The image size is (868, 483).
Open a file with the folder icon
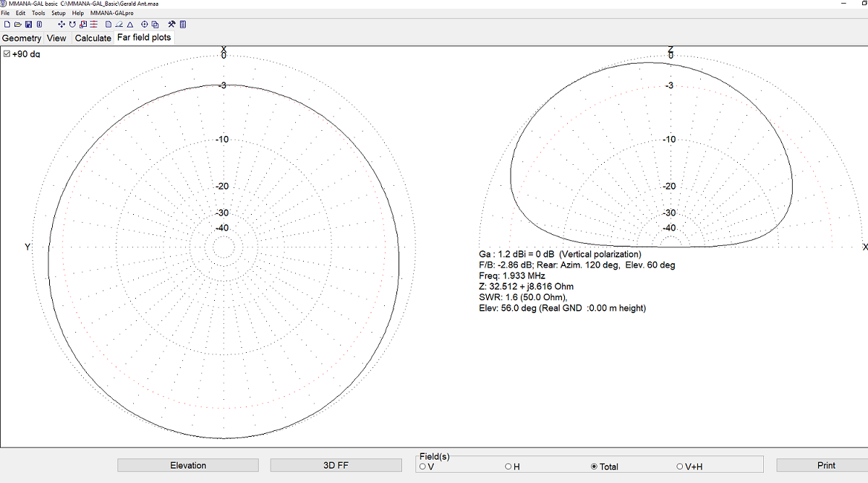[17, 25]
